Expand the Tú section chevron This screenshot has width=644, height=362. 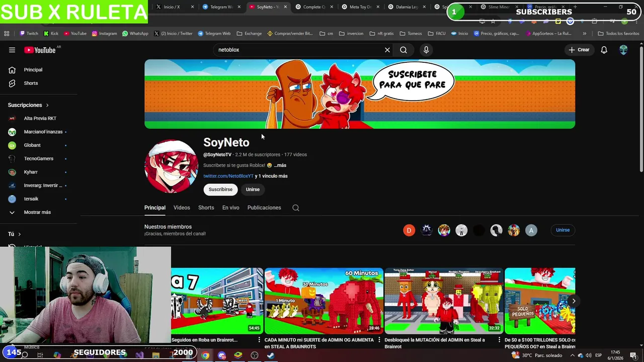[19, 234]
